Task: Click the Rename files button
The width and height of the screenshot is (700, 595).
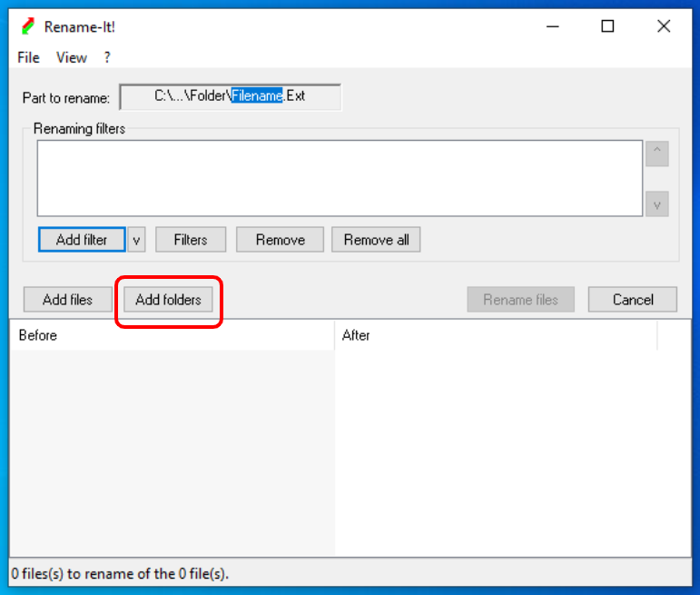Action: point(520,299)
